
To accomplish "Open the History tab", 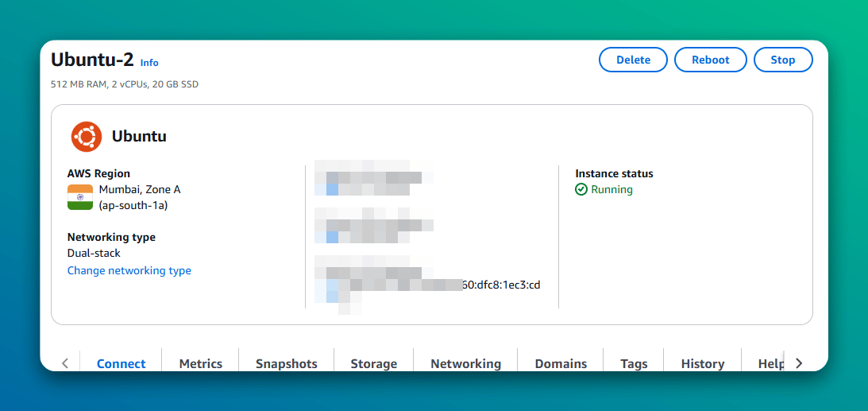I will (702, 363).
